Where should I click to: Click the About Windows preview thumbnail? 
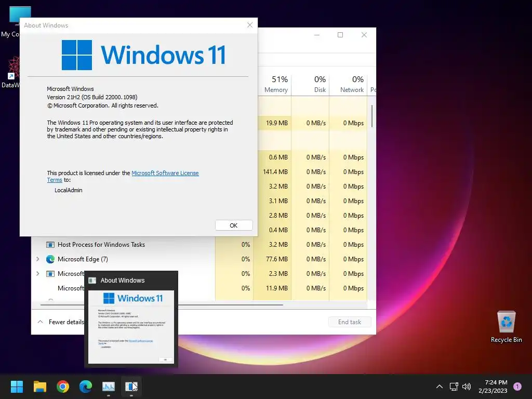(131, 327)
